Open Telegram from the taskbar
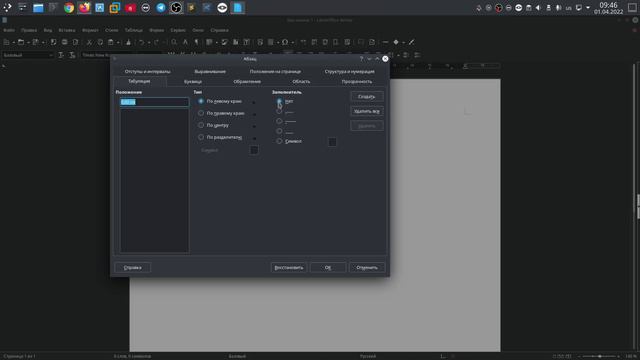This screenshot has width=640, height=360. click(161, 8)
